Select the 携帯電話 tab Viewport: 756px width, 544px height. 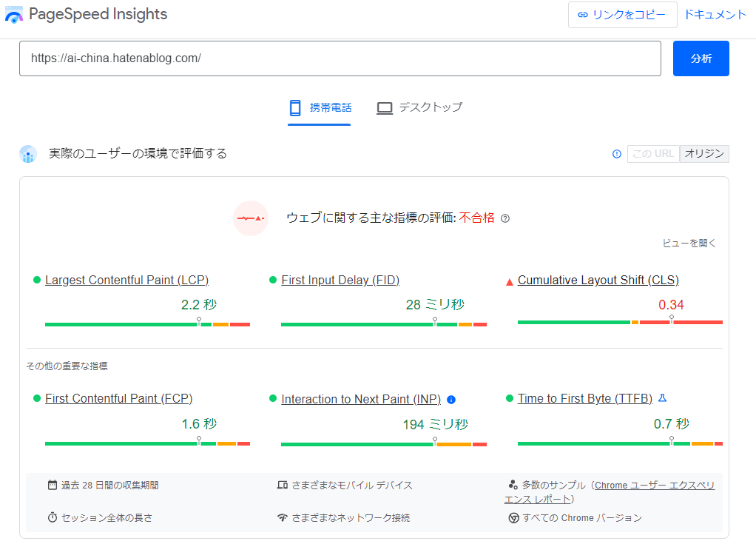(x=319, y=108)
